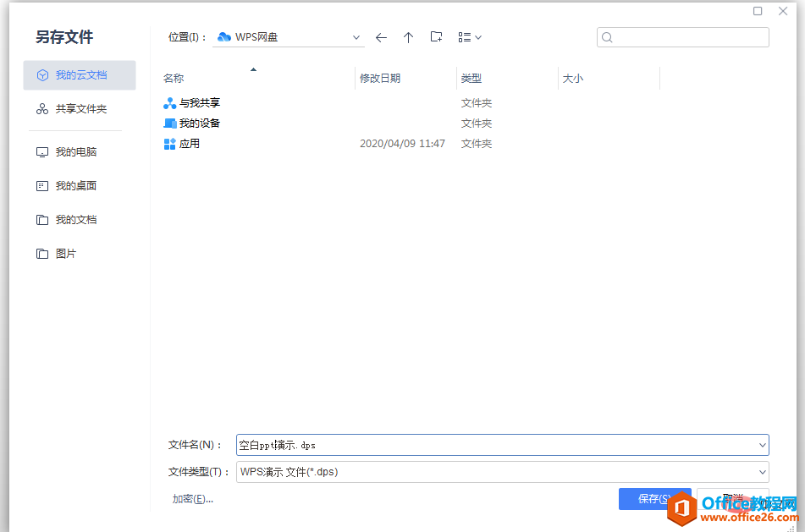Viewport: 805px width, 532px height.
Task: Open 我的桌面 in sidebar
Action: (80, 186)
